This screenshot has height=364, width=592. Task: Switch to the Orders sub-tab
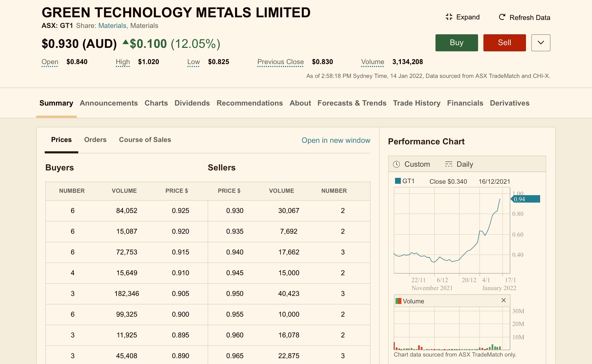click(x=95, y=140)
